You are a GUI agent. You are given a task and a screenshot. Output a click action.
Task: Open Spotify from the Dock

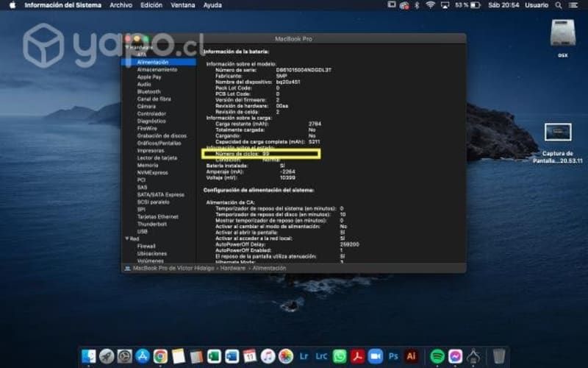pos(437,356)
